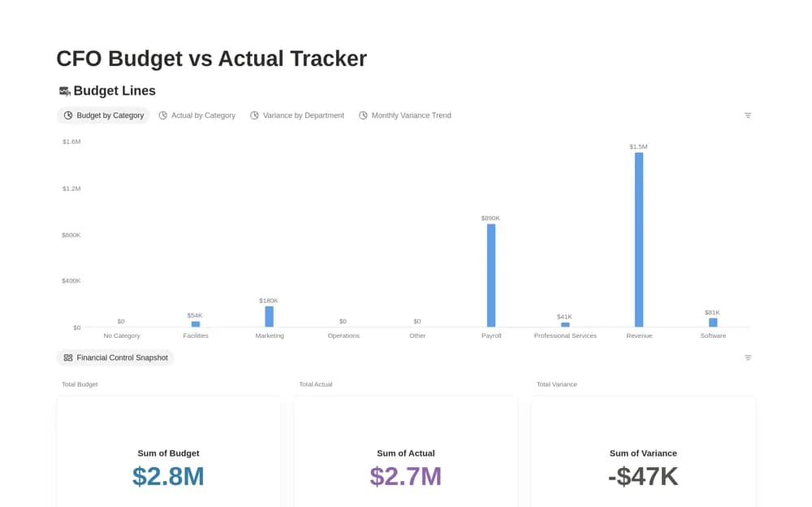The width and height of the screenshot is (812, 507).
Task: Switch to Actual by Category tab
Action: point(197,115)
